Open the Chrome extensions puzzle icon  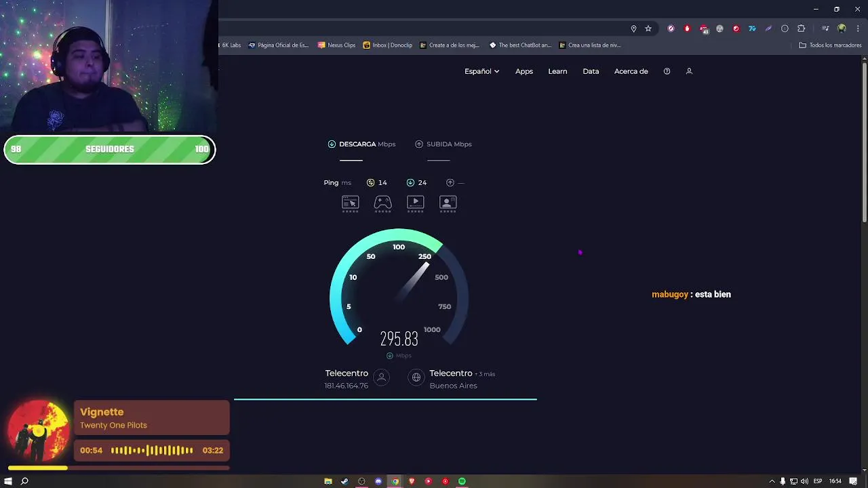tap(801, 28)
